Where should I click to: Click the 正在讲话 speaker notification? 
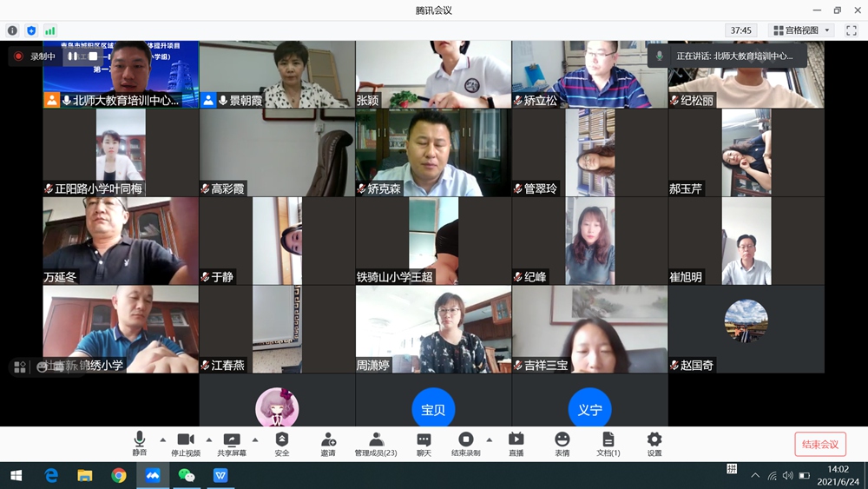click(x=727, y=56)
